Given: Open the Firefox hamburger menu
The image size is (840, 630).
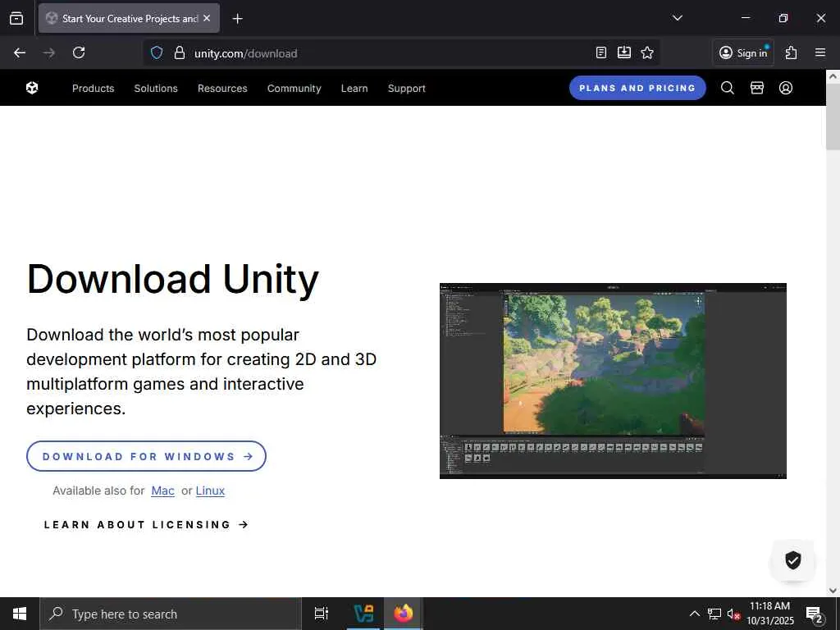Looking at the screenshot, I should tap(820, 52).
